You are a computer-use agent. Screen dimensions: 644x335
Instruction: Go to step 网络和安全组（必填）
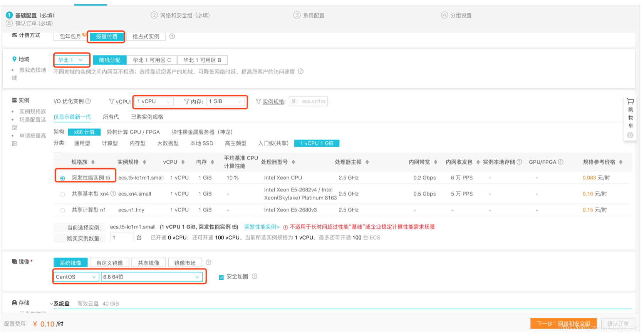(x=180, y=15)
